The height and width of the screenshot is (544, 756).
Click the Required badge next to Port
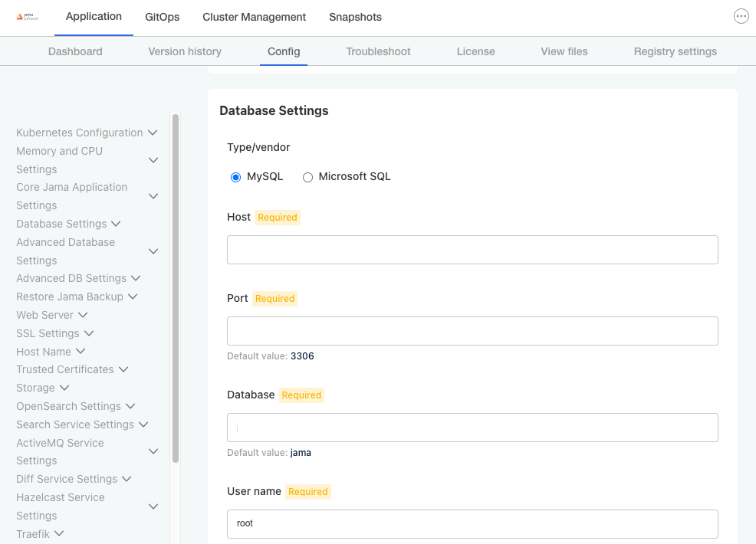274,299
